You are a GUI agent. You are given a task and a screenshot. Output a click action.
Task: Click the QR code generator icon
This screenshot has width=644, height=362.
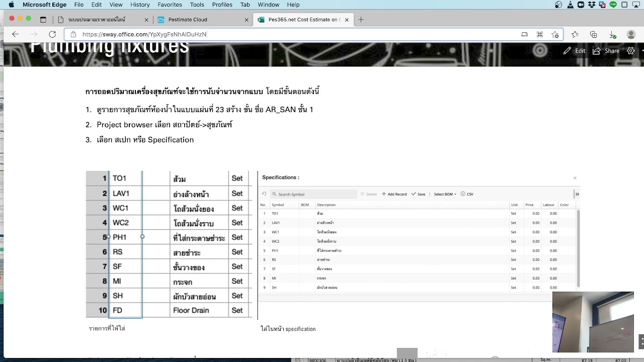540,34
